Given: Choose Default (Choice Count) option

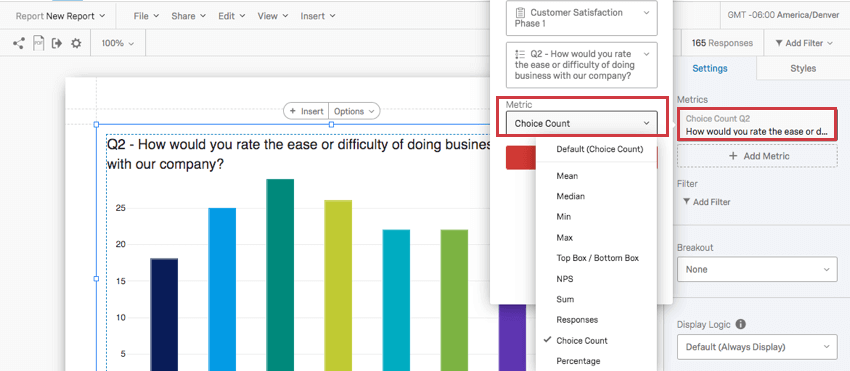Looking at the screenshot, I should coord(600,149).
